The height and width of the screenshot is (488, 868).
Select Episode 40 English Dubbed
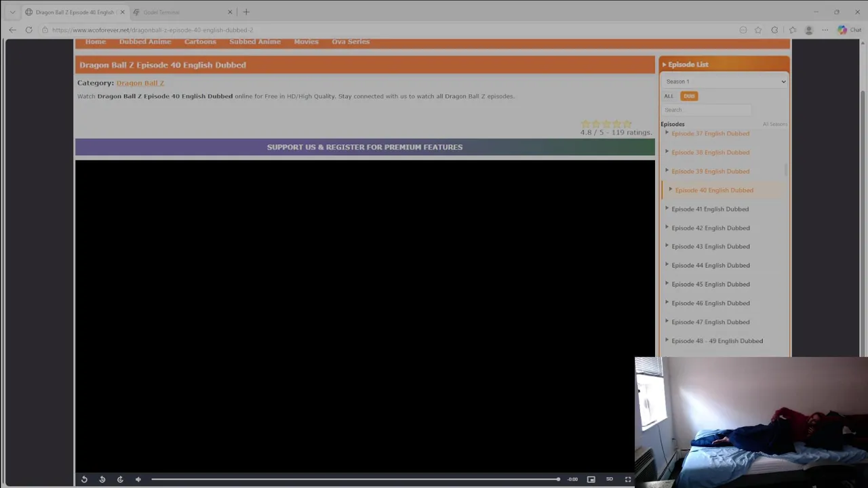714,190
